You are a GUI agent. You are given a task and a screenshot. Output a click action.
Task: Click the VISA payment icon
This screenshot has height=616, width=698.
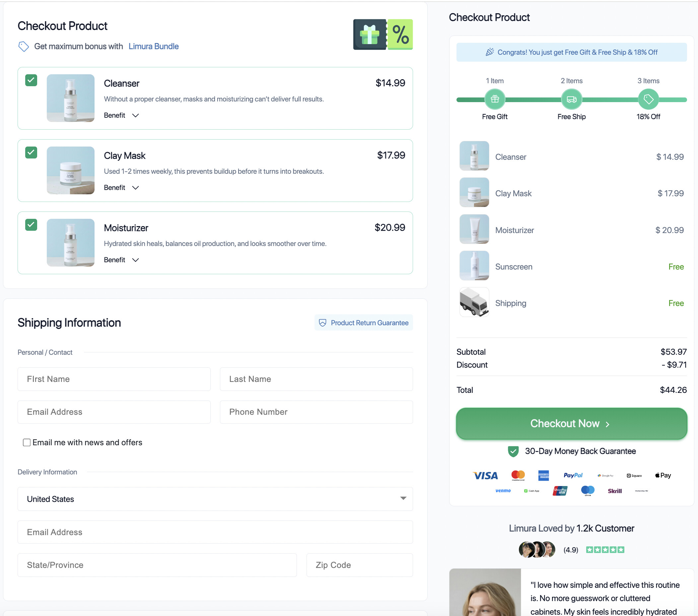[485, 475]
